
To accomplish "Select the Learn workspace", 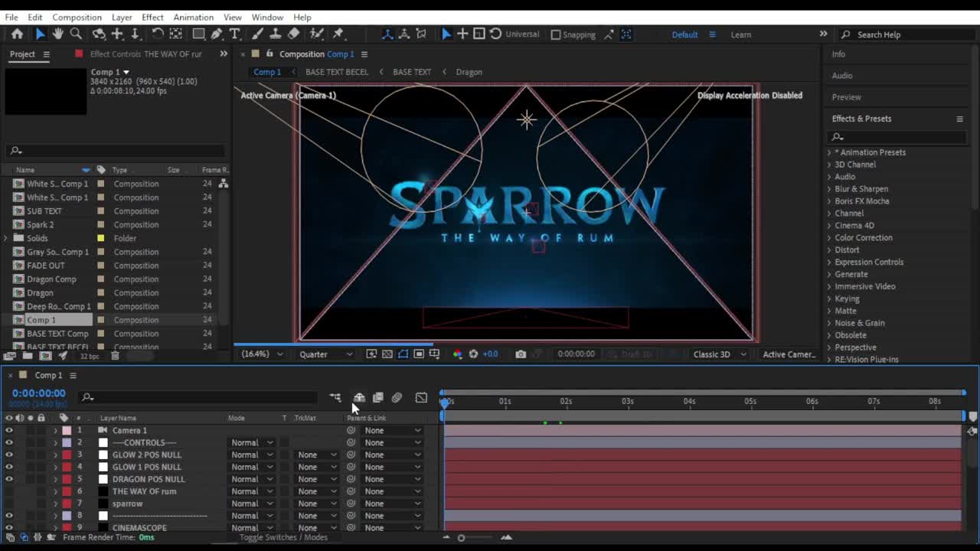I will click(x=740, y=34).
